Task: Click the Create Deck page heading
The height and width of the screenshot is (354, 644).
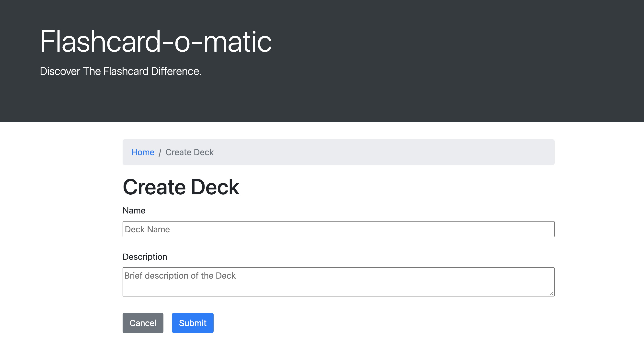Action: pos(181,187)
